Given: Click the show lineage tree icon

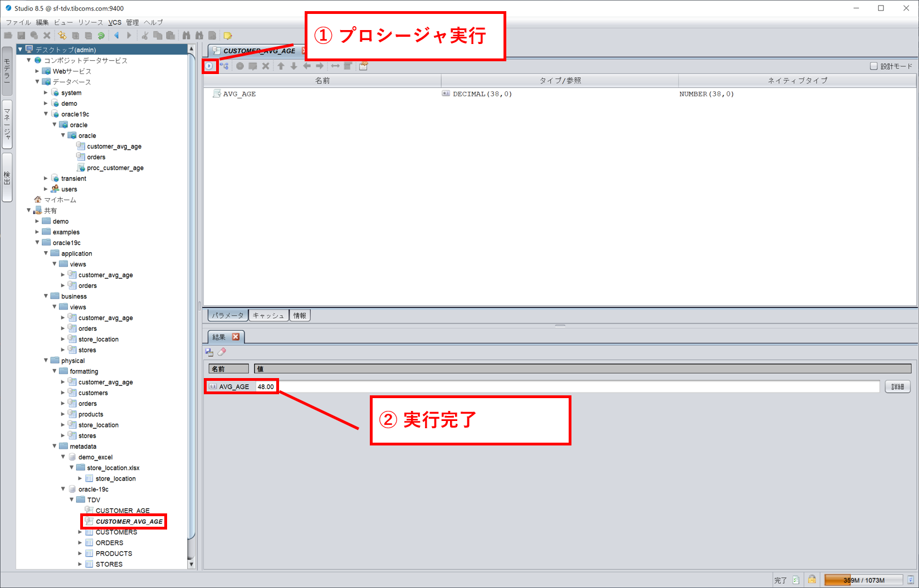Looking at the screenshot, I should (224, 66).
